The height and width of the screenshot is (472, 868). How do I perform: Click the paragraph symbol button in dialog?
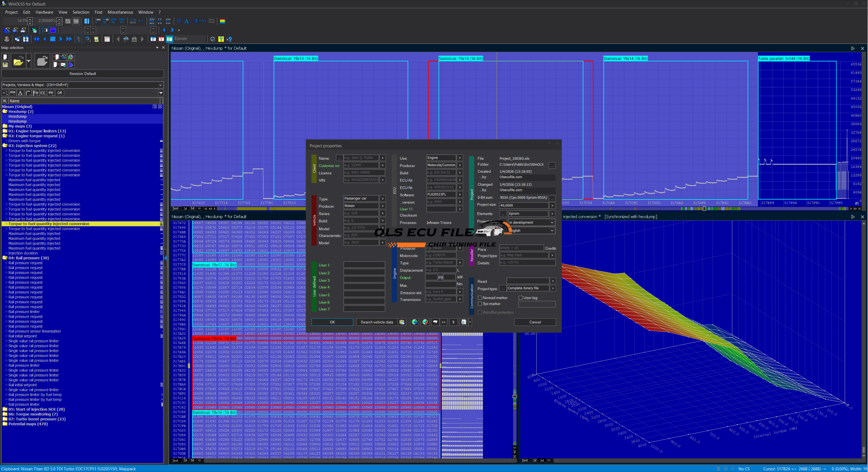(453, 322)
